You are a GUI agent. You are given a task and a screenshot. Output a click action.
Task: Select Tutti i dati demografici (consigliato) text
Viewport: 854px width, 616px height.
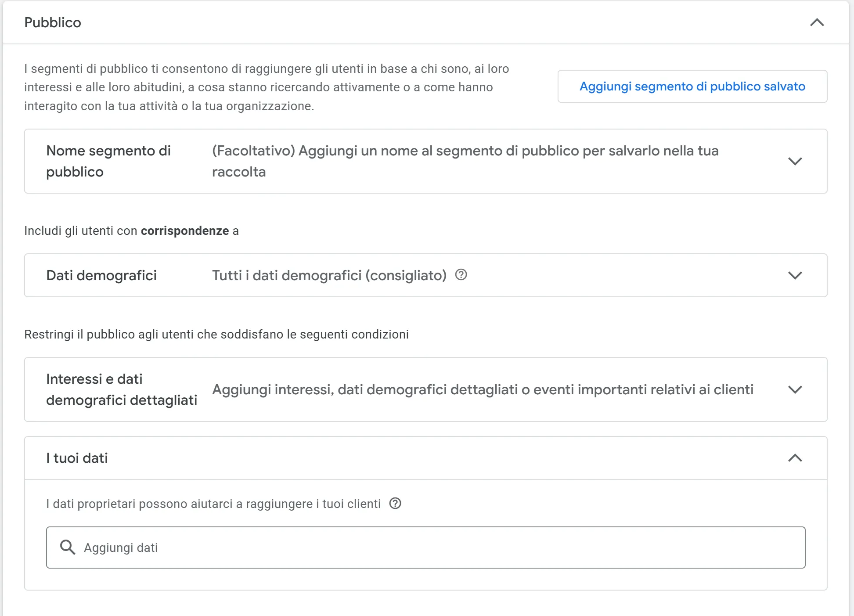(x=328, y=275)
